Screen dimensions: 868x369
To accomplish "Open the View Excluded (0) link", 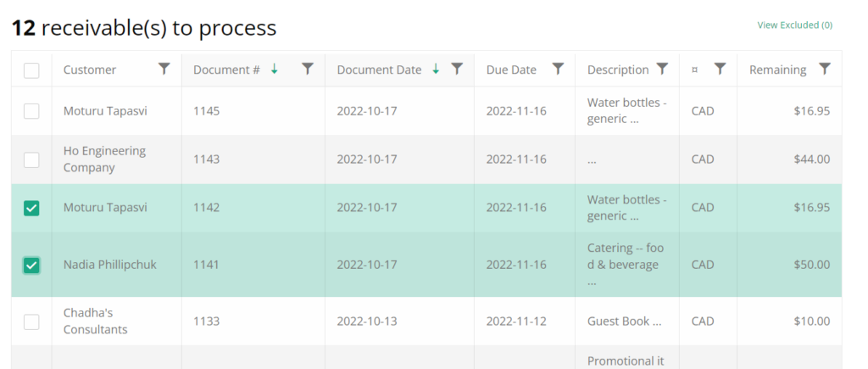I will [794, 25].
